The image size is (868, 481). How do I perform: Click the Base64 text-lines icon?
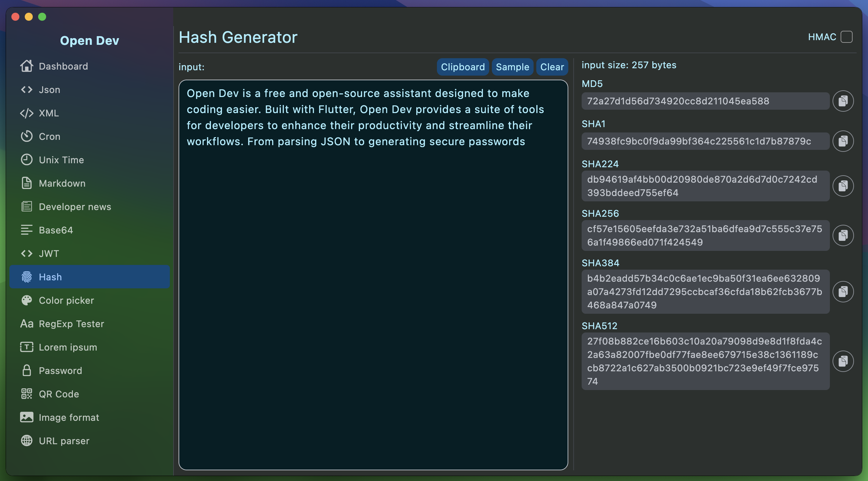pos(27,230)
